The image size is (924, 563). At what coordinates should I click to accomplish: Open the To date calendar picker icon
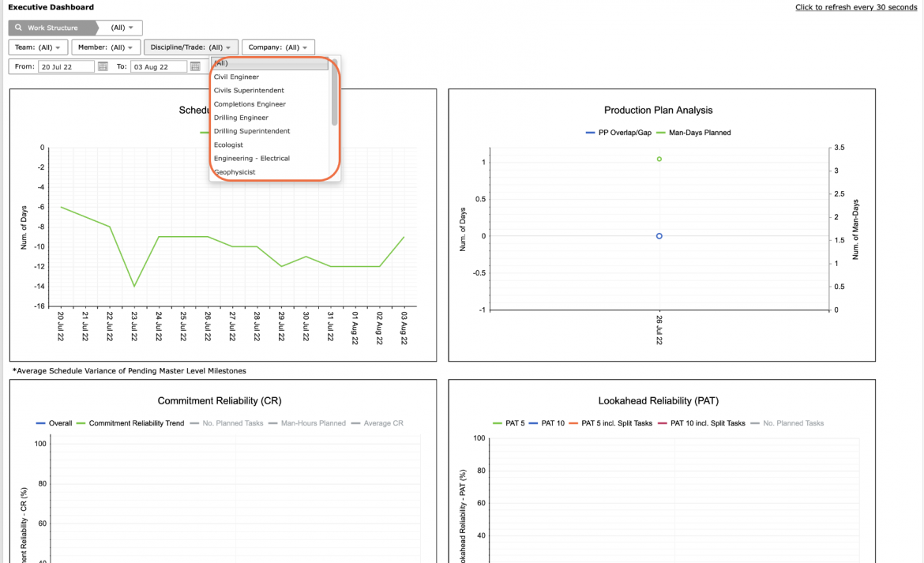[195, 66]
